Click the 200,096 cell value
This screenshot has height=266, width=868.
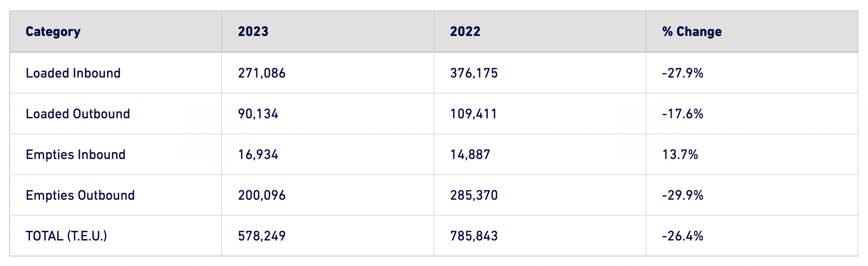tap(262, 195)
